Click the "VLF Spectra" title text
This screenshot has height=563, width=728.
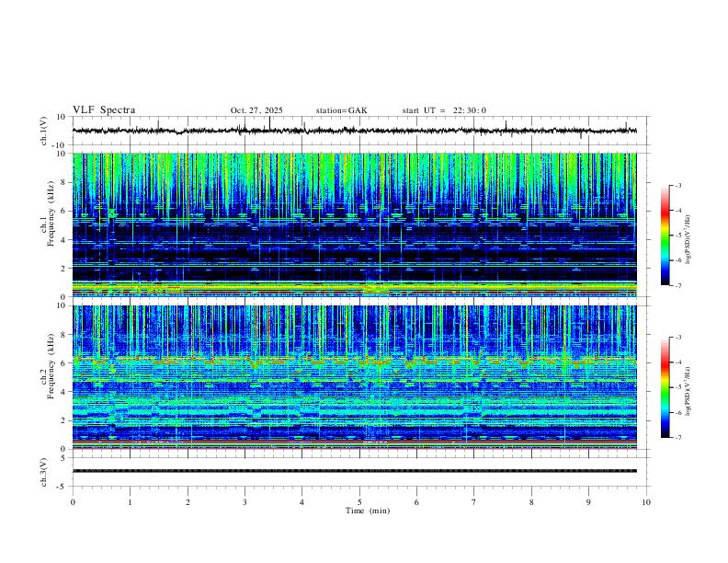point(104,110)
